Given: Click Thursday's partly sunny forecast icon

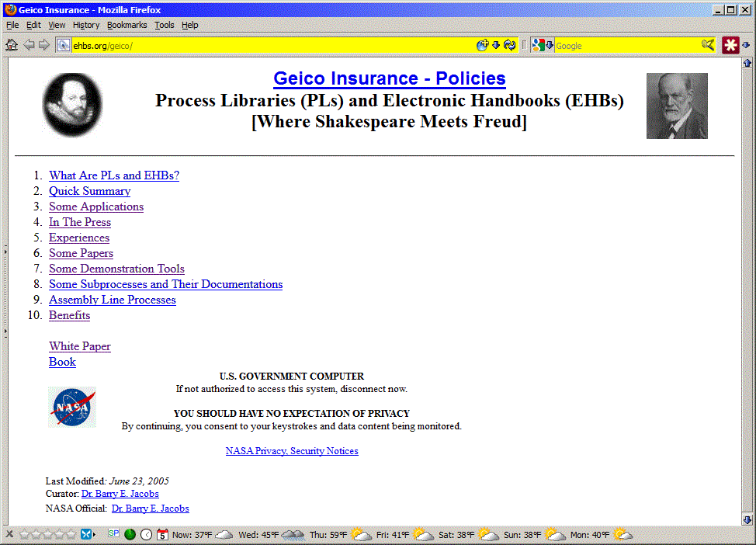Looking at the screenshot, I should click(361, 534).
